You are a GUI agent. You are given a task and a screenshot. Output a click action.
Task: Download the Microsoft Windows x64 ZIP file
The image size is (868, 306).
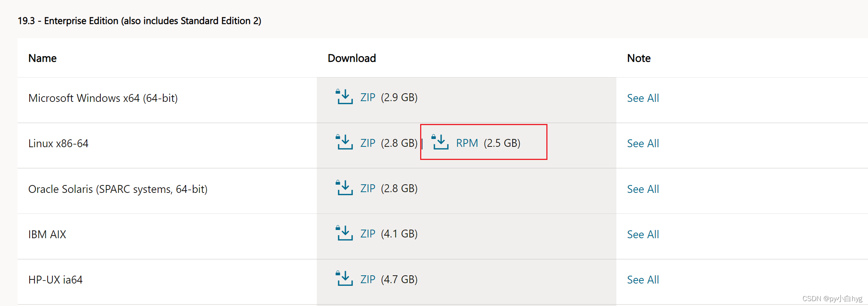coord(367,97)
